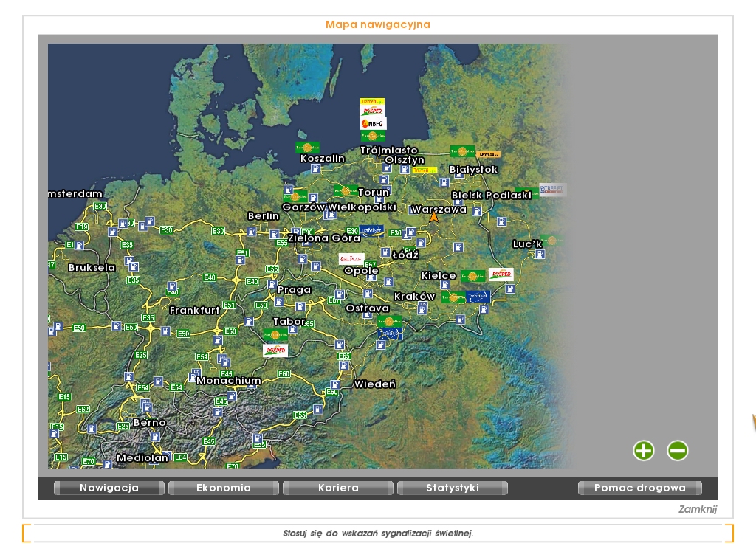
Task: Select the TREE-FT logo right of Bielsk Podlaski
Action: (551, 190)
